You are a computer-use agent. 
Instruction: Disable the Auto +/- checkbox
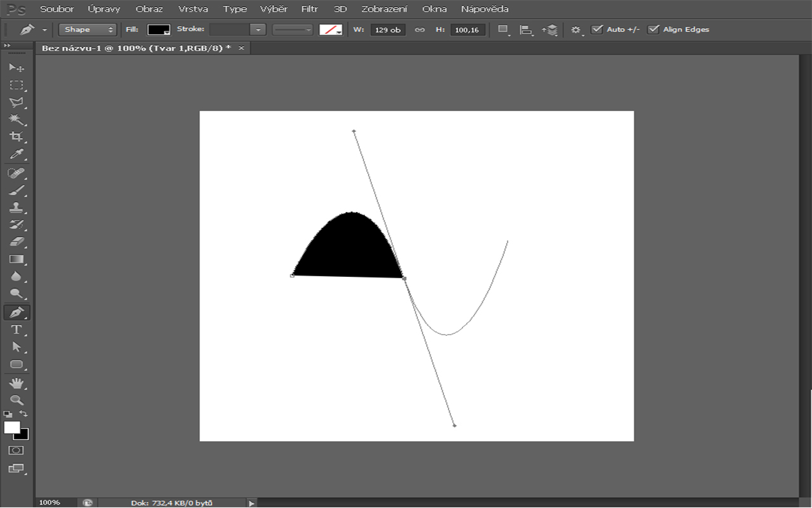pos(596,29)
